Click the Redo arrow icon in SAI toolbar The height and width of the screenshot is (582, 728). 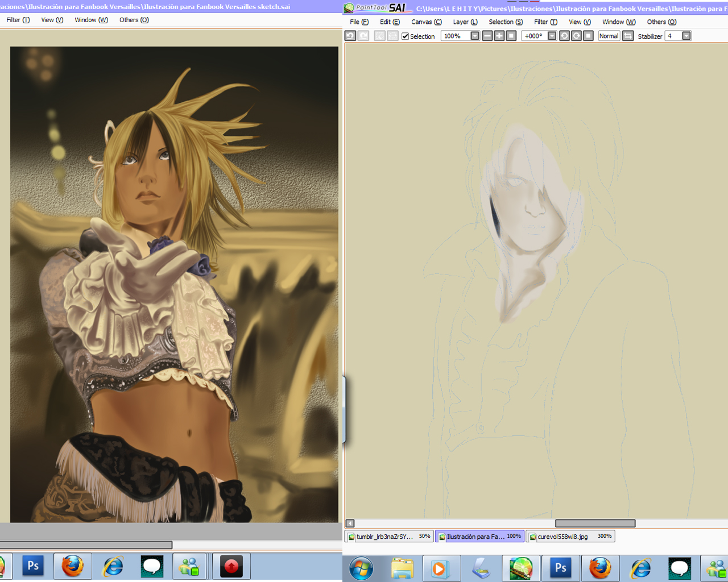(363, 36)
